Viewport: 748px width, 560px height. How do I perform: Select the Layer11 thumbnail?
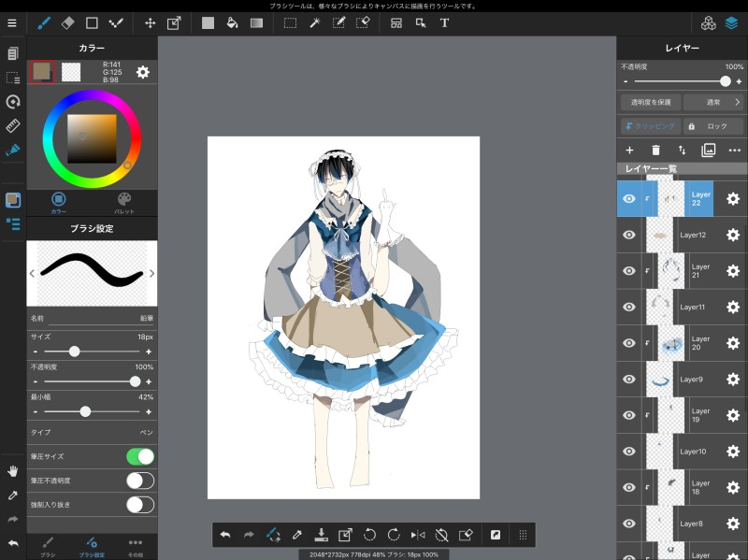coord(660,307)
